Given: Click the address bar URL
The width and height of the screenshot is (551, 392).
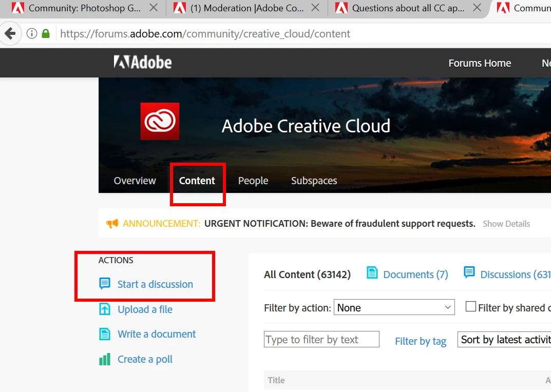Looking at the screenshot, I should pos(205,34).
